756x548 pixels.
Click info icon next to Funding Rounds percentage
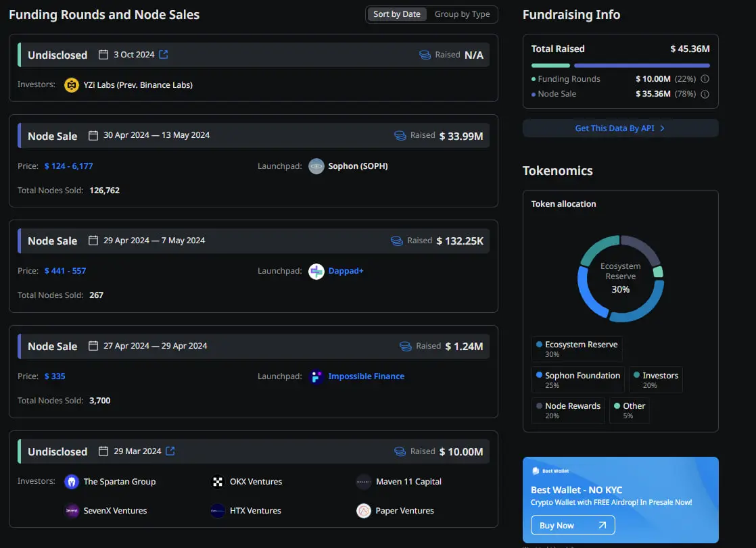[x=705, y=79]
